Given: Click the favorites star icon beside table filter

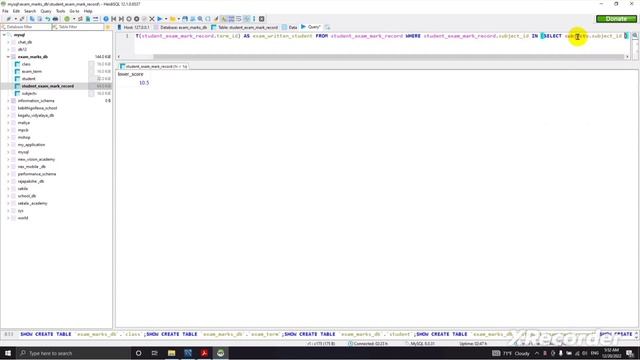Looking at the screenshot, I should pyautogui.click(x=108, y=27).
